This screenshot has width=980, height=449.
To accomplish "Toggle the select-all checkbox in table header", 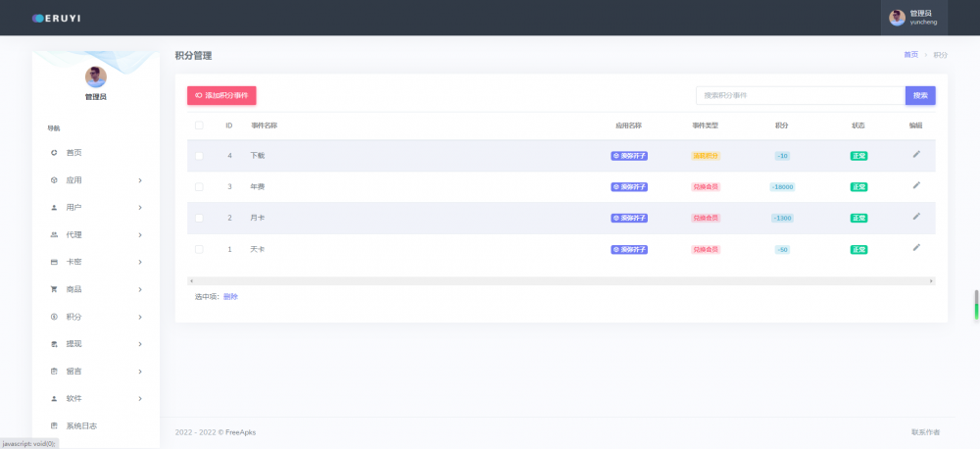I will [199, 125].
